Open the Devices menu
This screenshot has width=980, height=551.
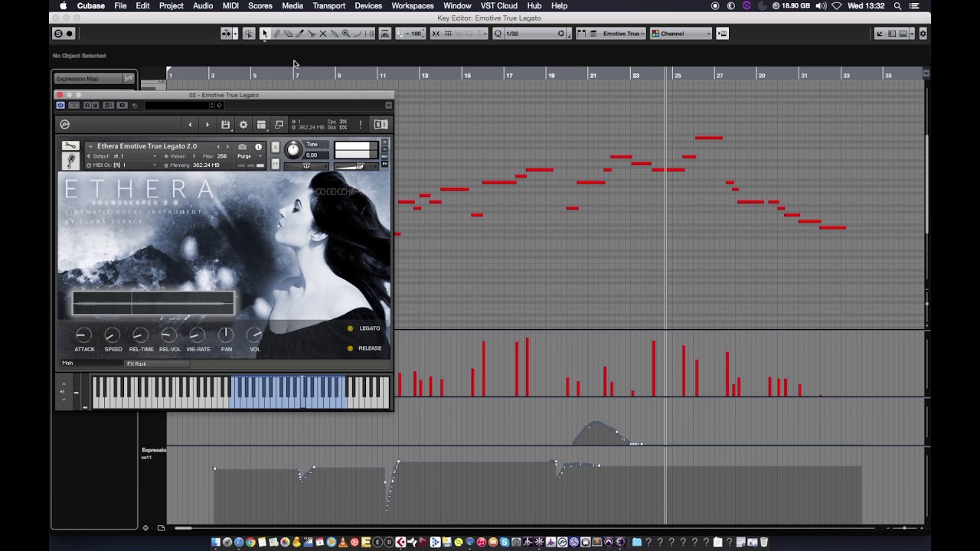tap(368, 5)
